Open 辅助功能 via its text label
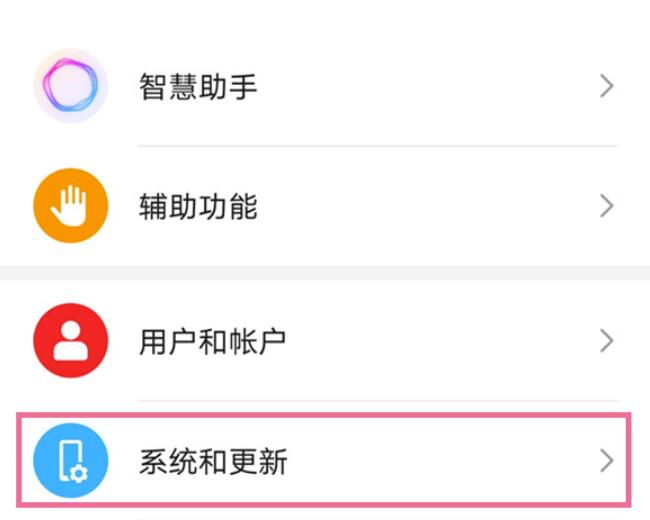Viewport: 650px width, 520px height. [x=198, y=206]
